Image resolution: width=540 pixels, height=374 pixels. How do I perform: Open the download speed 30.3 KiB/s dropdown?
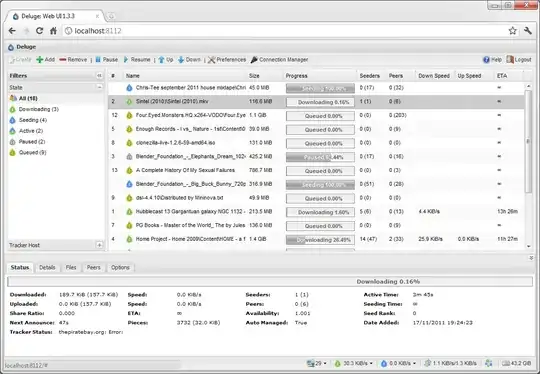354,363
